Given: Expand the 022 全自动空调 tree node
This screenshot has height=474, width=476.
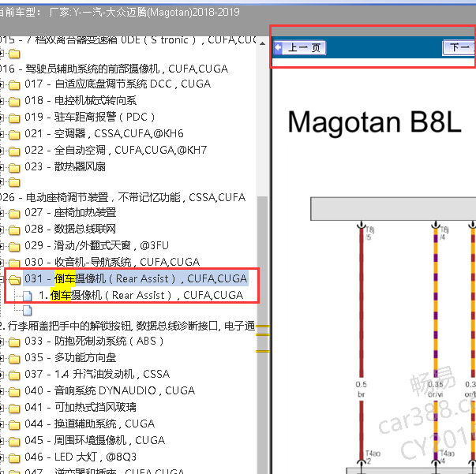Looking at the screenshot, I should 2,151.
